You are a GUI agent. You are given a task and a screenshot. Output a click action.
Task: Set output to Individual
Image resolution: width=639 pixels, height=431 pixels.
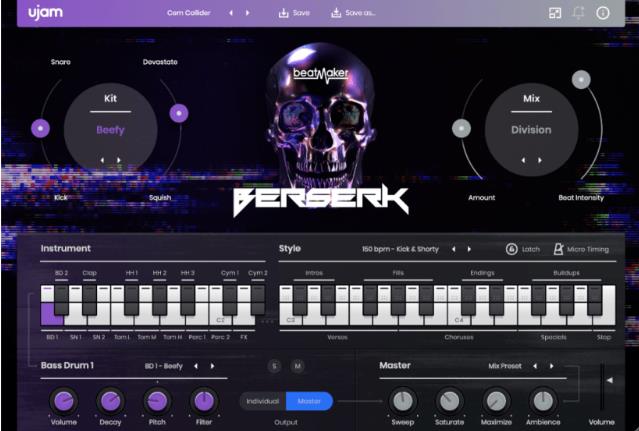point(263,401)
